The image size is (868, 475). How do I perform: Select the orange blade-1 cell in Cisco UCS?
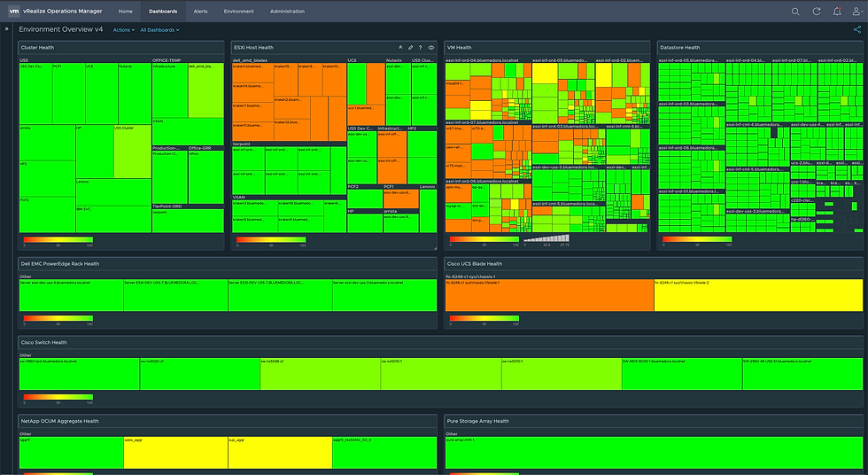coord(550,296)
